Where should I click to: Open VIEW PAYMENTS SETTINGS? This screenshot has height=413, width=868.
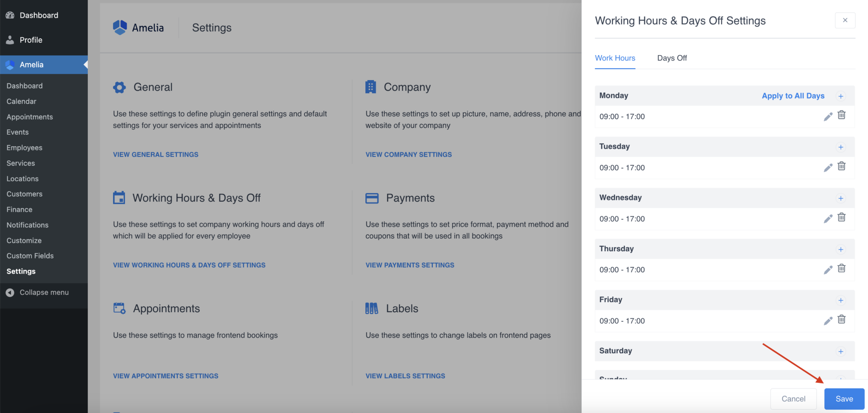pos(409,265)
